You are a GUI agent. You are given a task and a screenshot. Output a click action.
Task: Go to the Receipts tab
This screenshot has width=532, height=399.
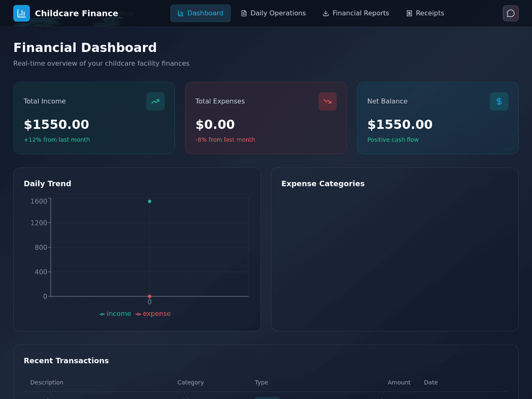point(425,13)
